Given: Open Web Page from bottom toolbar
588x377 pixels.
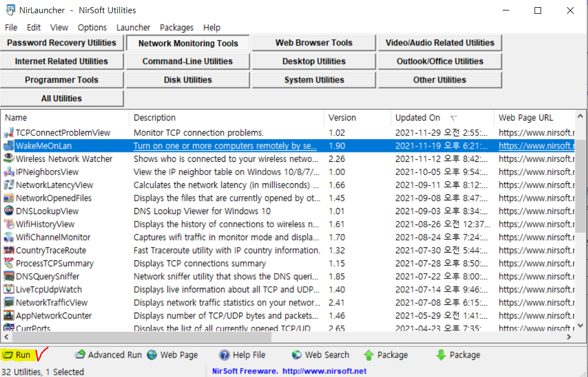Looking at the screenshot, I should (172, 355).
